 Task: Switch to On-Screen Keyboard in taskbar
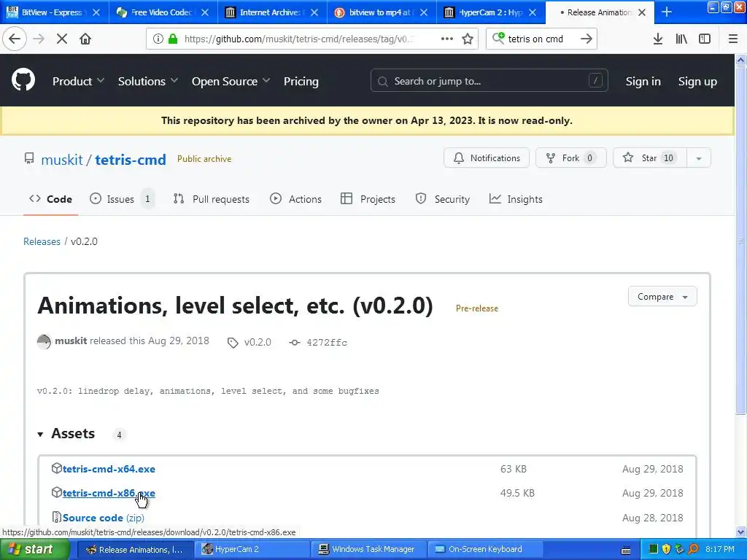(x=485, y=550)
